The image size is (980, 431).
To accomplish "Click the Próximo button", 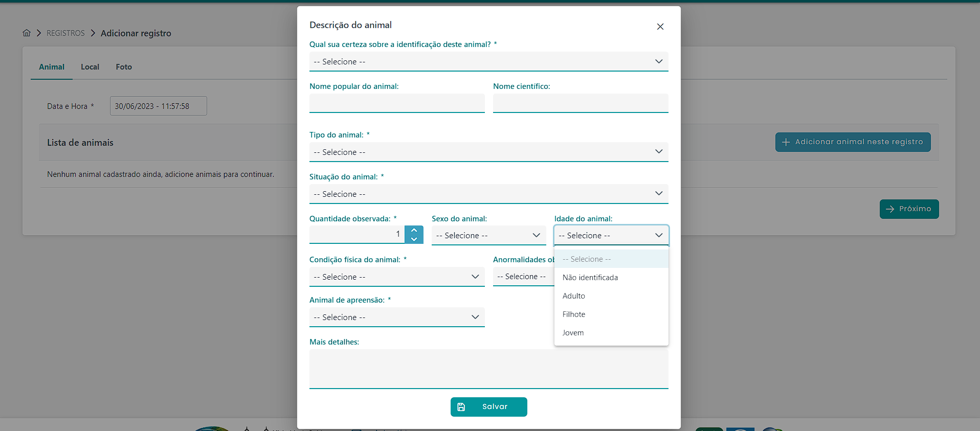I will pyautogui.click(x=909, y=209).
